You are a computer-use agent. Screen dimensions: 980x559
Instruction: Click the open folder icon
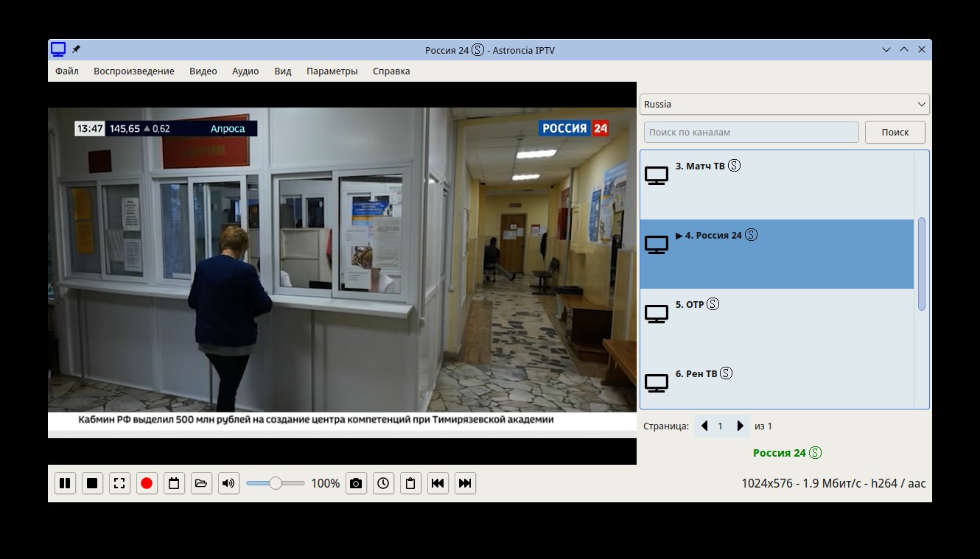tap(201, 483)
